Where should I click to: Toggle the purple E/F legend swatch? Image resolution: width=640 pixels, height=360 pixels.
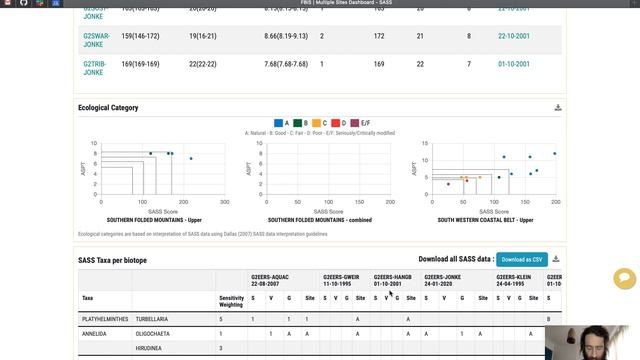(355, 123)
